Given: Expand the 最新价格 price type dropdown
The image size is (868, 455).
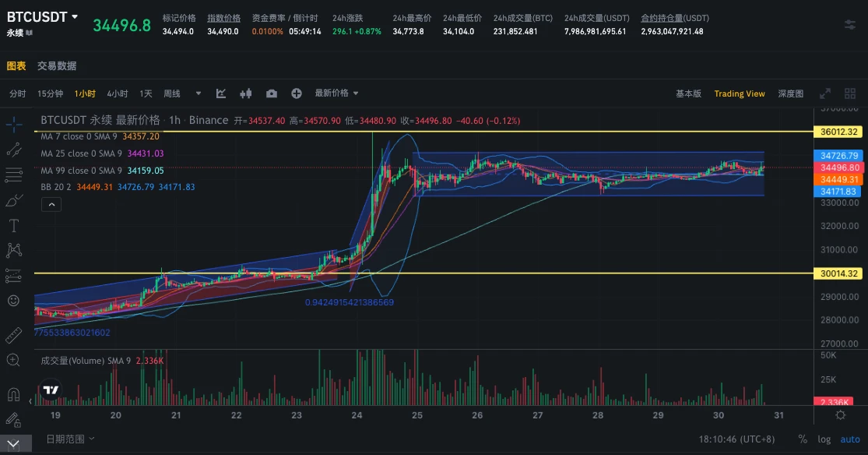Looking at the screenshot, I should 336,93.
